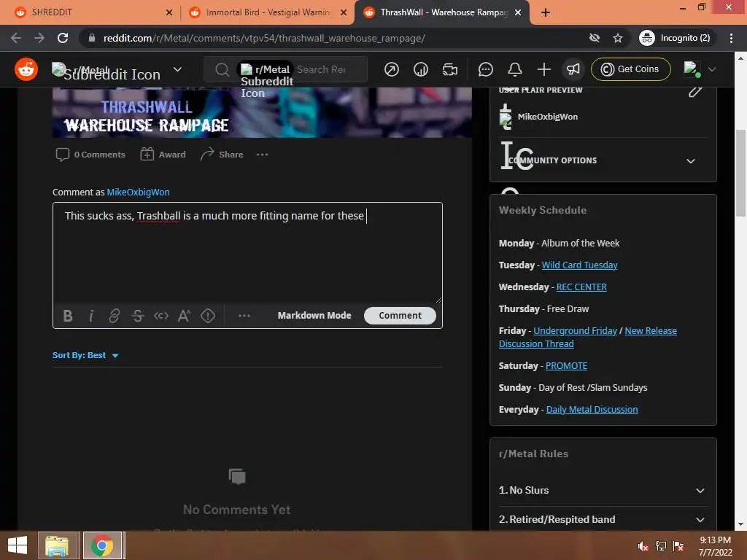This screenshot has height=560, width=747.
Task: Click the browser back arrow
Action: pos(16,38)
